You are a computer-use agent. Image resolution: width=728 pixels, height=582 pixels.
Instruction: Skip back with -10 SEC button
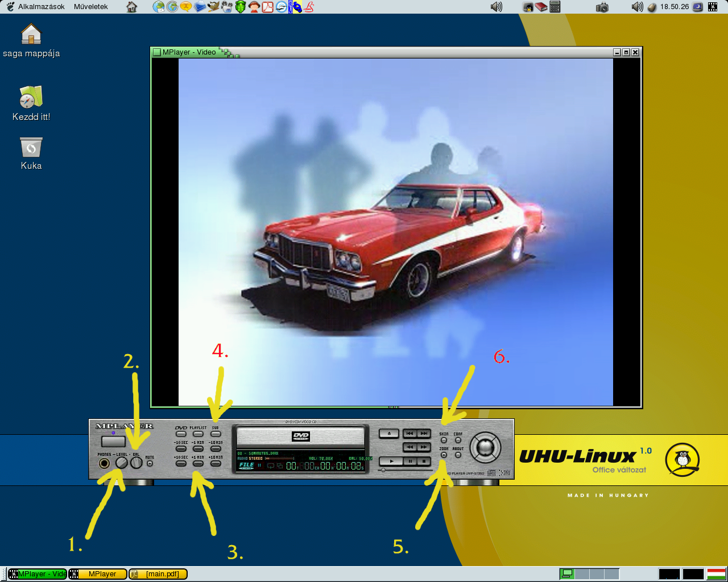pyautogui.click(x=181, y=448)
